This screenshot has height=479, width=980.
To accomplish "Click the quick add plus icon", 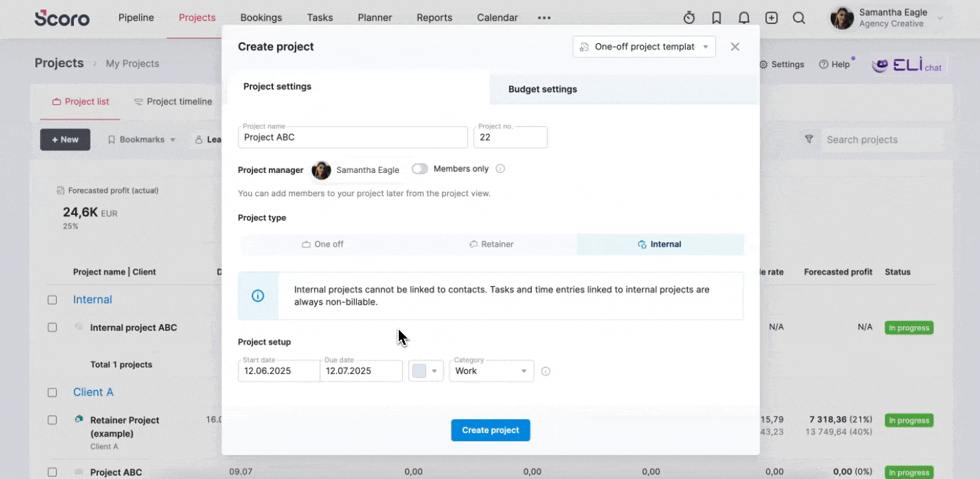I will (x=771, y=18).
